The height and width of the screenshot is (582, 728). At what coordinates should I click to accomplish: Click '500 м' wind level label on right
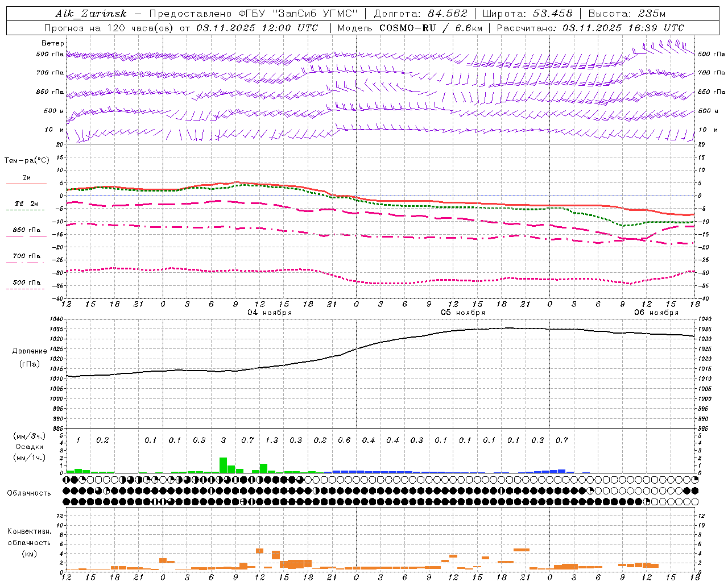[708, 111]
